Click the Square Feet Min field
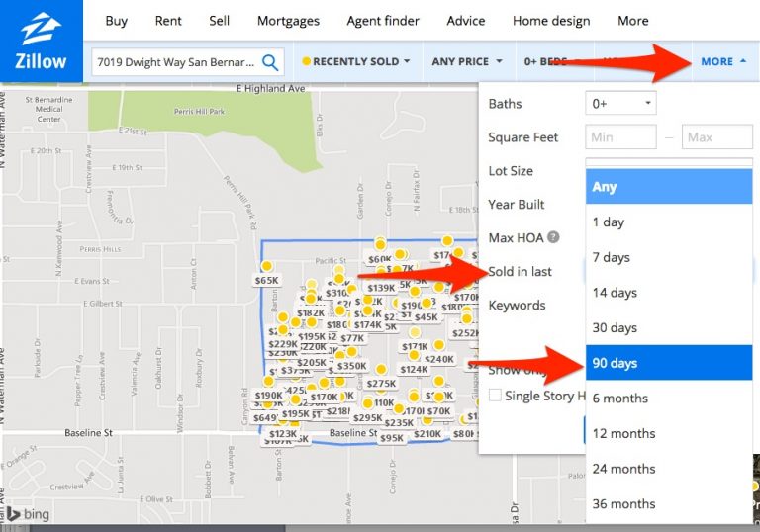This screenshot has width=760, height=532. click(x=620, y=137)
